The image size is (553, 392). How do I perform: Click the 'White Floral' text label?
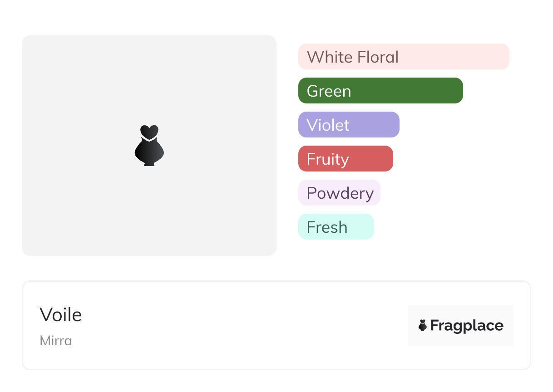(x=353, y=57)
